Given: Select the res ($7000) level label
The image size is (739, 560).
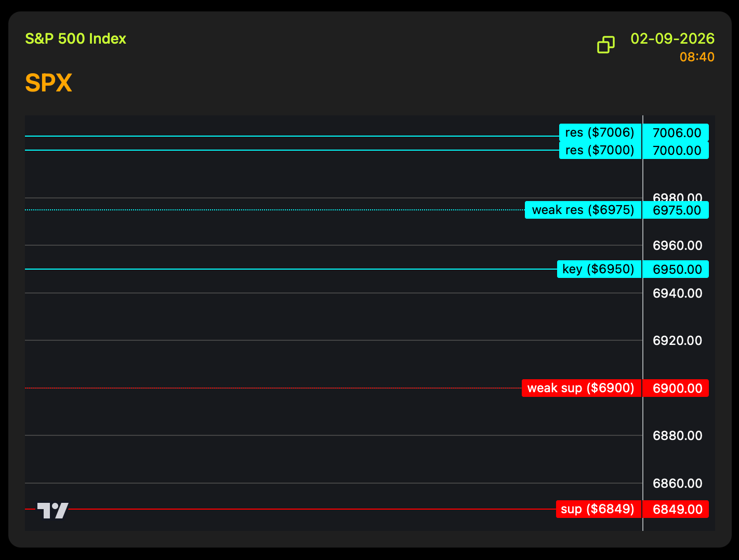Looking at the screenshot, I should pyautogui.click(x=600, y=150).
